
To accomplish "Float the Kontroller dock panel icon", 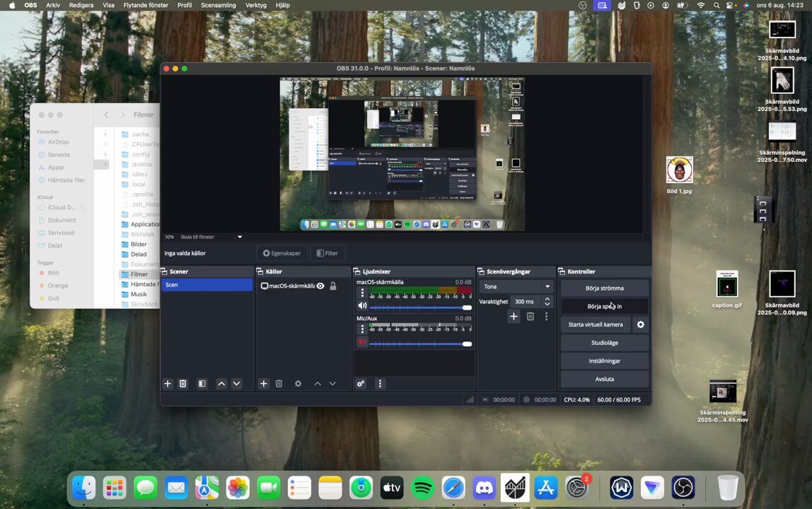I will click(x=562, y=271).
